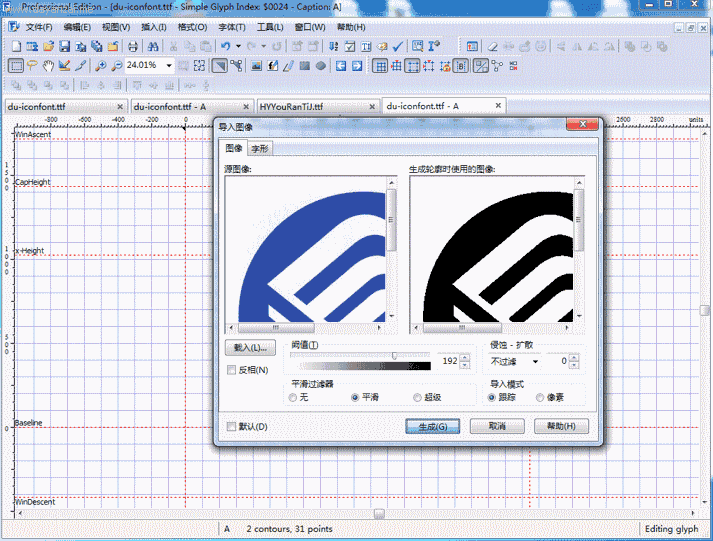Increase the erosion value 0 spinner
This screenshot has width=713, height=541.
pyautogui.click(x=573, y=357)
